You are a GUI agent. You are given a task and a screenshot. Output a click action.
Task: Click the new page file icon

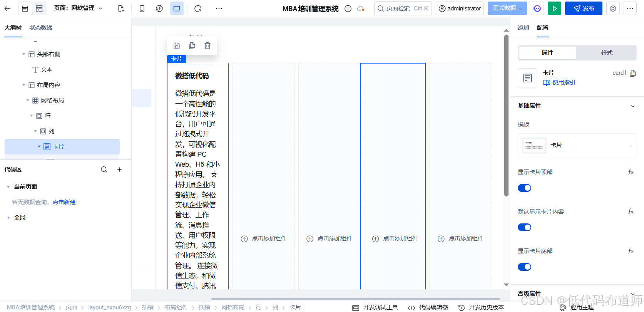[x=121, y=8]
